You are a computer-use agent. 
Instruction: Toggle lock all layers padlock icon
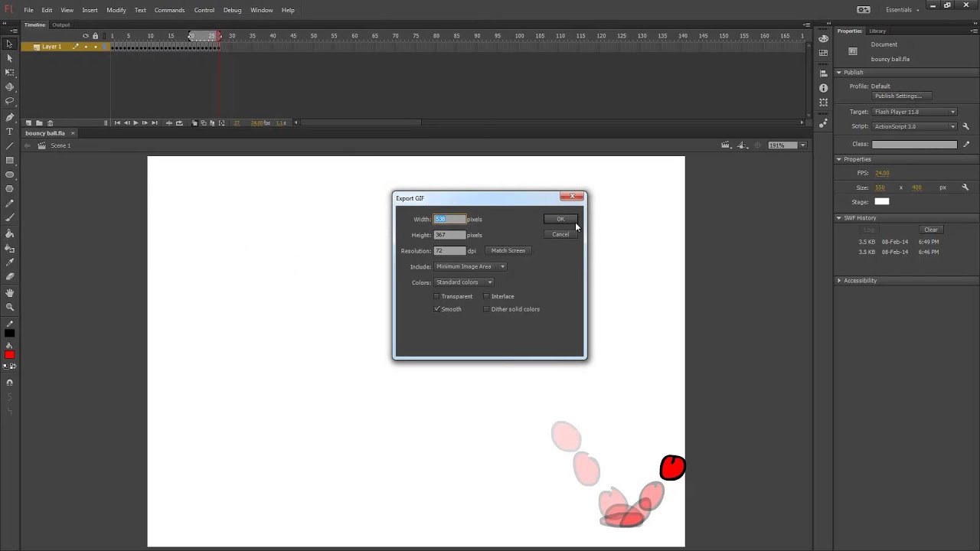tap(95, 36)
